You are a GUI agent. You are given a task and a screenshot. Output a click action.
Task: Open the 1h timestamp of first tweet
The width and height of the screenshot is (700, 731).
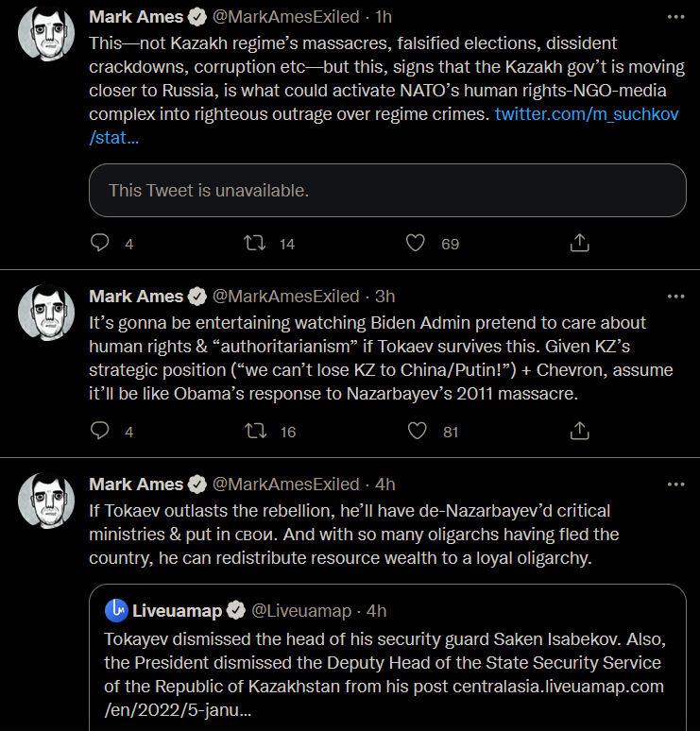384,17
